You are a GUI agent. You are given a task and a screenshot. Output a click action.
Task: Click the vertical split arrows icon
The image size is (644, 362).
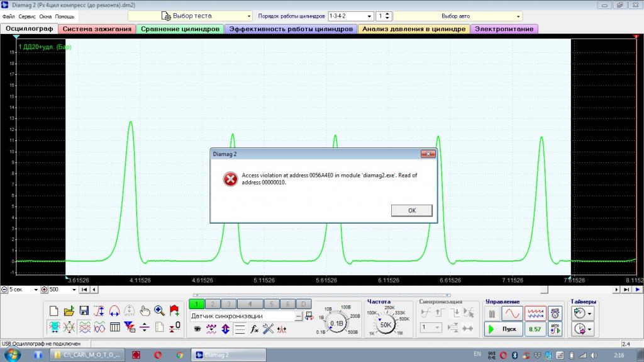point(145,327)
